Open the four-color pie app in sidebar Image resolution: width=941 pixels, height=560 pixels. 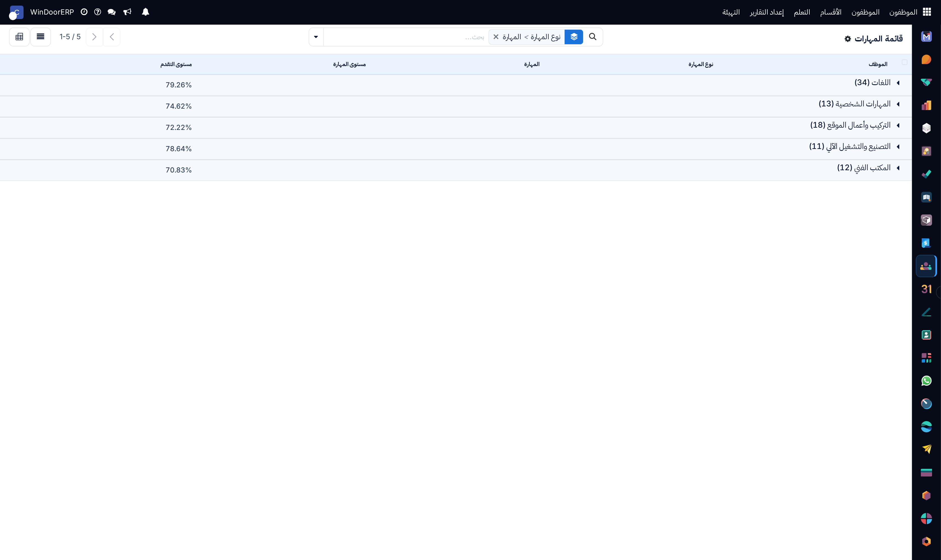pos(926,519)
